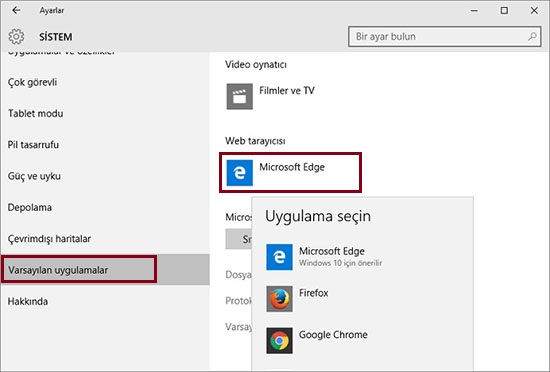Image resolution: width=550 pixels, height=372 pixels.
Task: Maximize the Ayarlar window
Action: (x=504, y=11)
